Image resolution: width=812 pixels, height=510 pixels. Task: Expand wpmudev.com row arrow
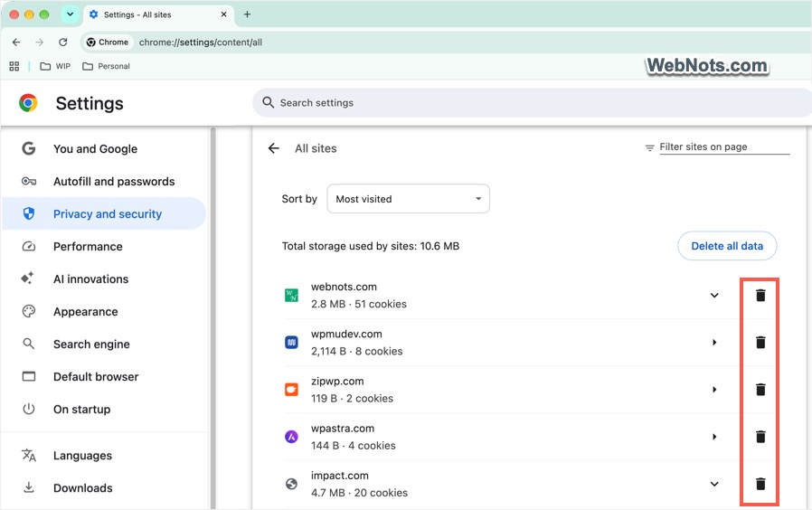coord(714,342)
